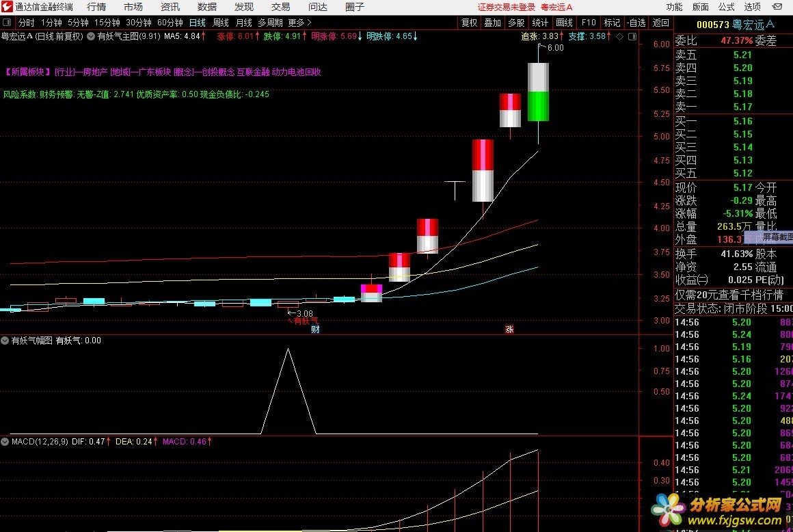The image size is (793, 532).
Task: Click the 所属板块 sector info line
Action: (162, 72)
